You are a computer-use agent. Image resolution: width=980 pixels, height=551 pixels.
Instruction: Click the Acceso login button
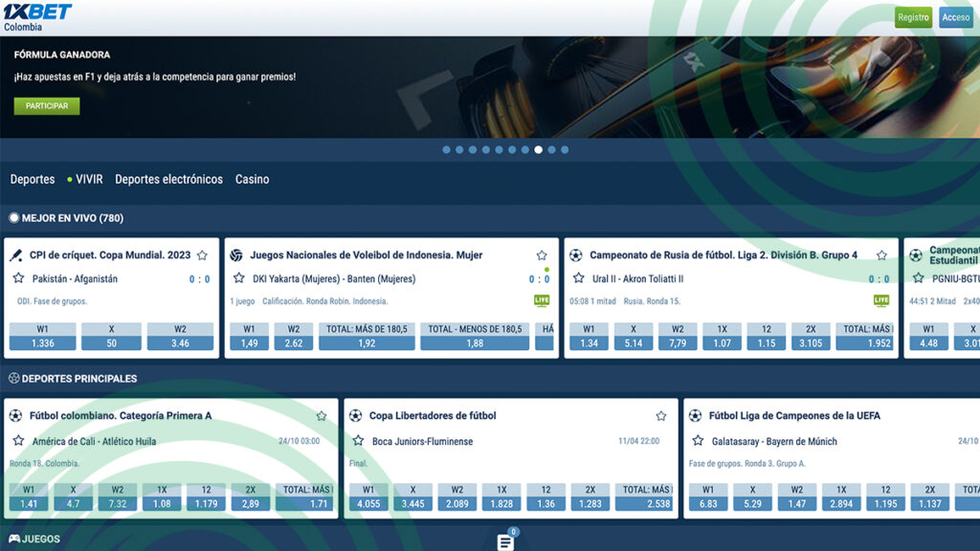[956, 17]
